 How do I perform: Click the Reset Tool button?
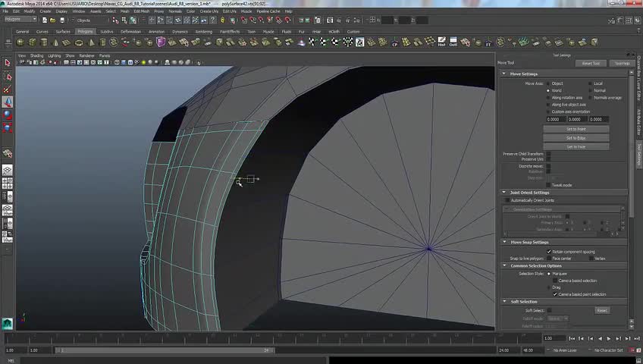(x=591, y=64)
